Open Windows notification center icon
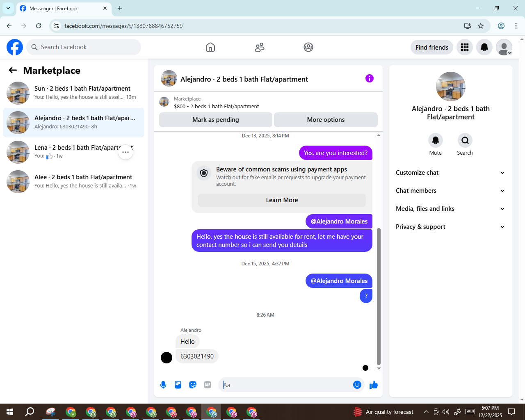Image resolution: width=525 pixels, height=420 pixels. coord(511,412)
